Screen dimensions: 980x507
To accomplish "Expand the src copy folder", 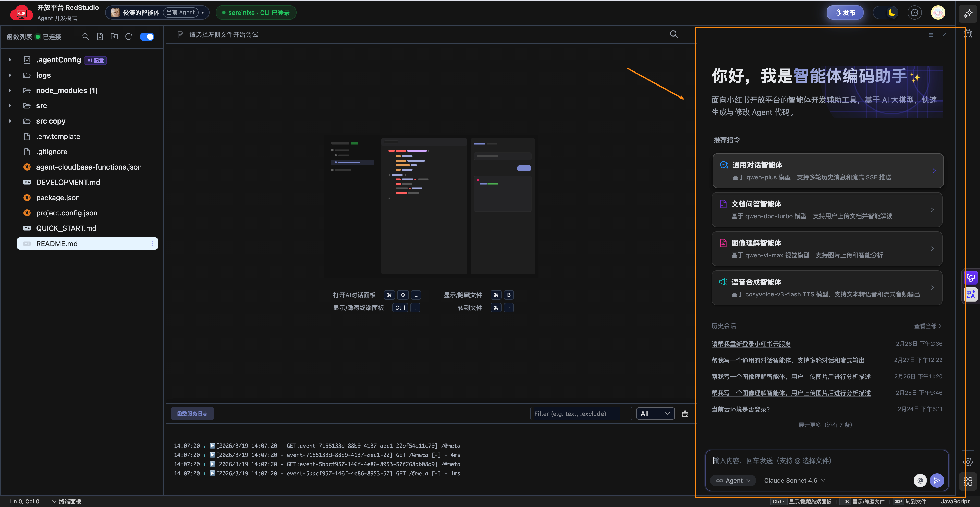I will [x=10, y=121].
